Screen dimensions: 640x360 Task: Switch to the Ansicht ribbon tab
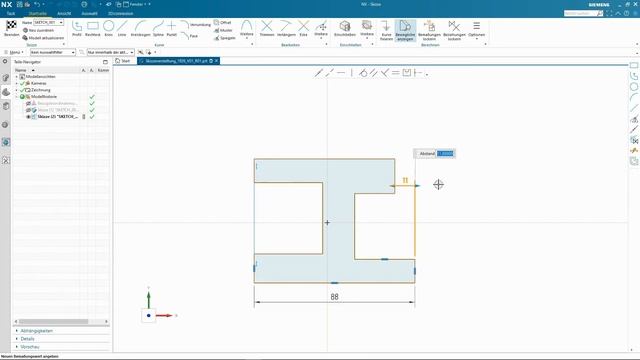(64, 13)
